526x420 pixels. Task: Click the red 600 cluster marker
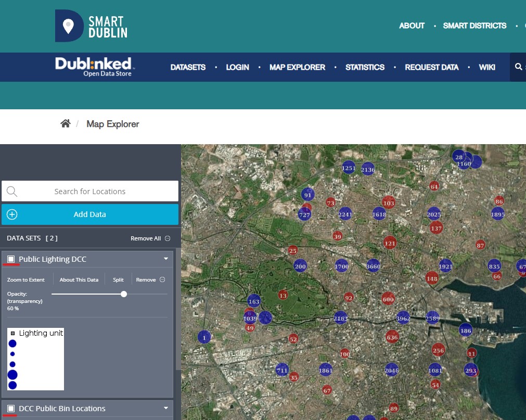(x=388, y=299)
